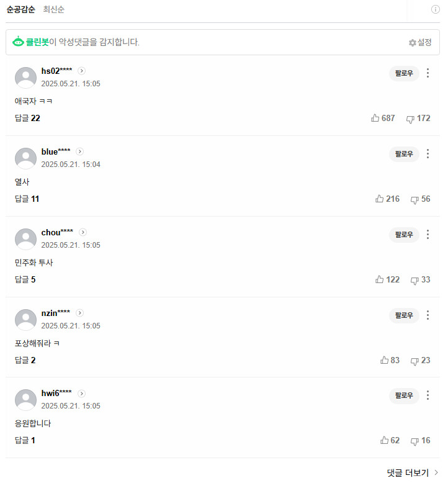Viewport: 448px width, 483px height.
Task: Open more options for nzin**** comment
Action: 428,315
